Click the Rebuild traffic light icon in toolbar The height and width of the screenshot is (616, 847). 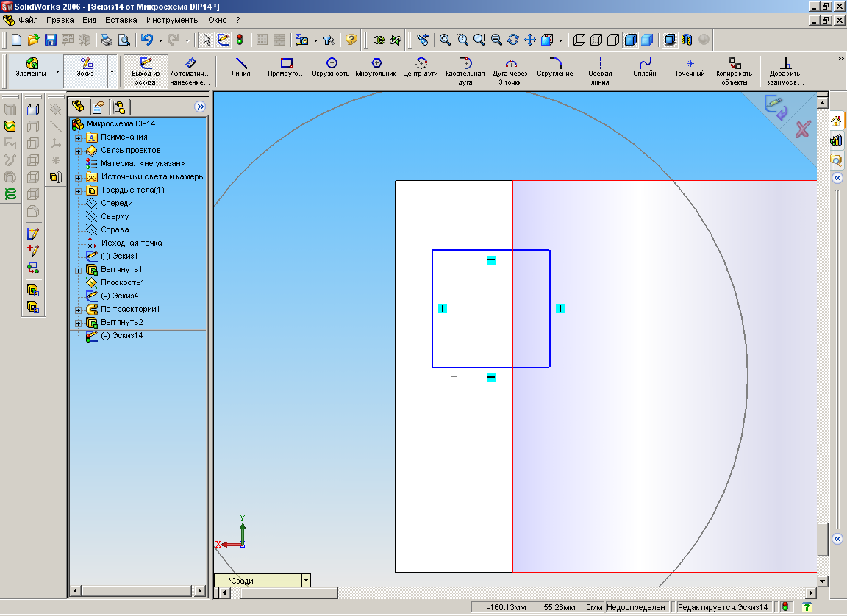[x=240, y=40]
